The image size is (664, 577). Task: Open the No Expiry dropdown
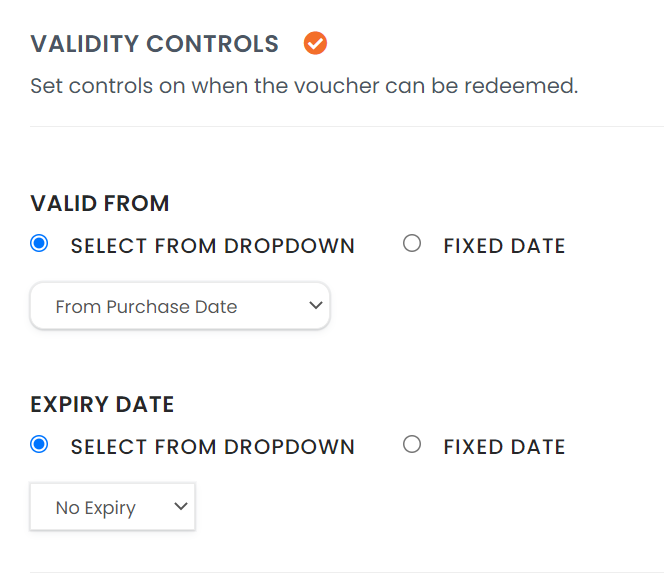(x=112, y=507)
